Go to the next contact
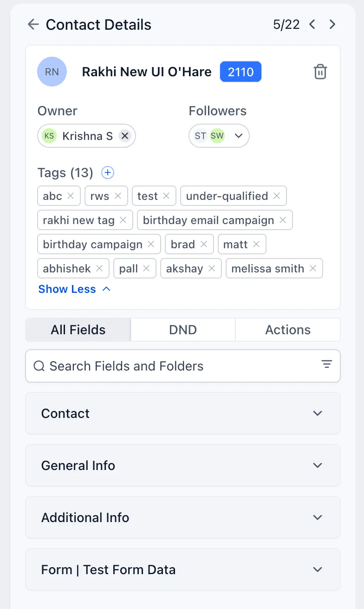The height and width of the screenshot is (609, 364). [x=332, y=25]
